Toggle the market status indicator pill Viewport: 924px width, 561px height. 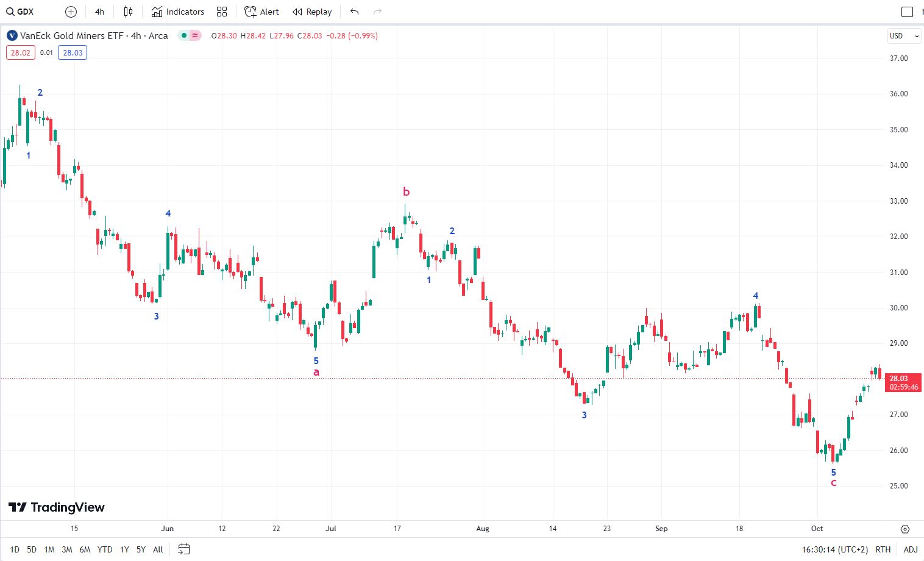[190, 35]
